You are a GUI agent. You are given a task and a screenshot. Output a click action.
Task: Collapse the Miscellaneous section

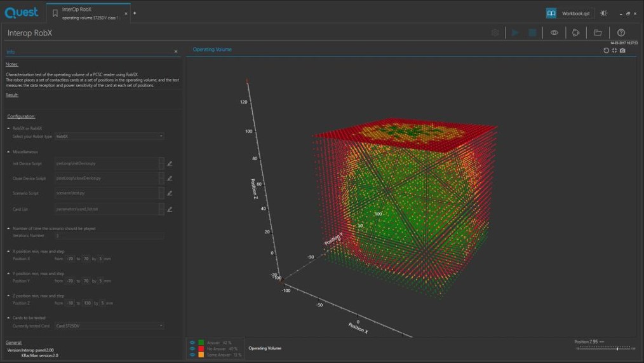point(8,152)
